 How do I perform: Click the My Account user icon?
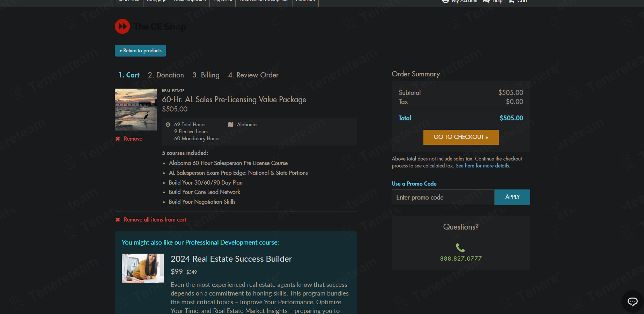445,1
